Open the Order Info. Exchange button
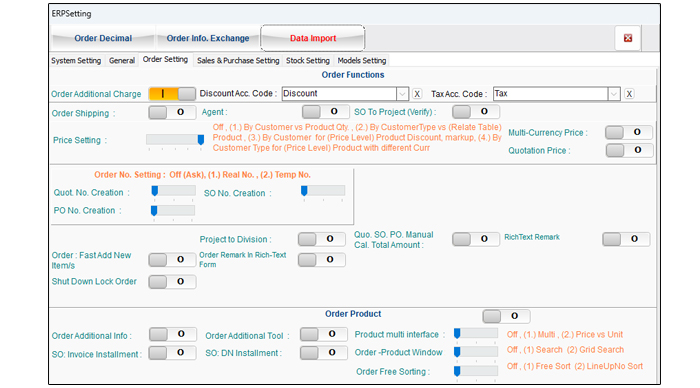 click(208, 38)
